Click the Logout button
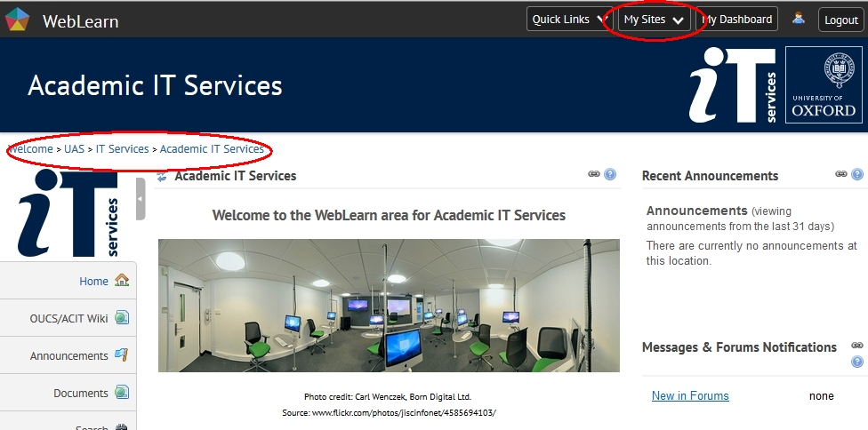Viewport: 868px width, 430px height. [x=840, y=20]
